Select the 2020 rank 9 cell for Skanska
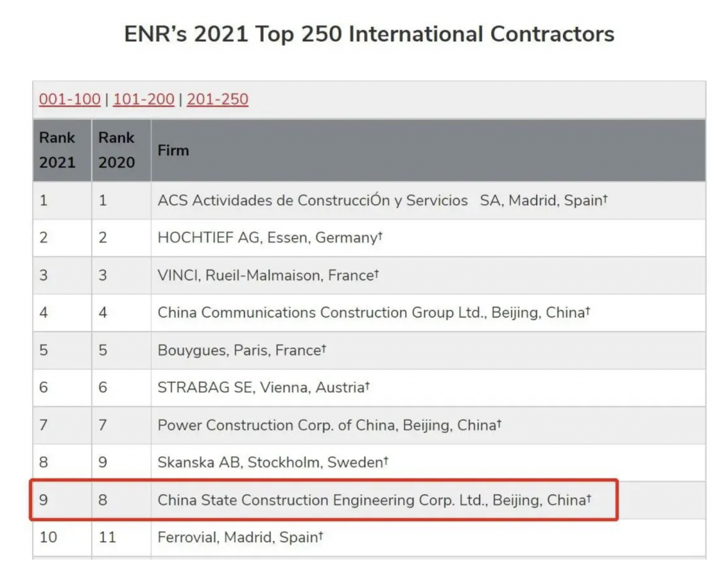The image size is (728, 580). pyautogui.click(x=121, y=463)
